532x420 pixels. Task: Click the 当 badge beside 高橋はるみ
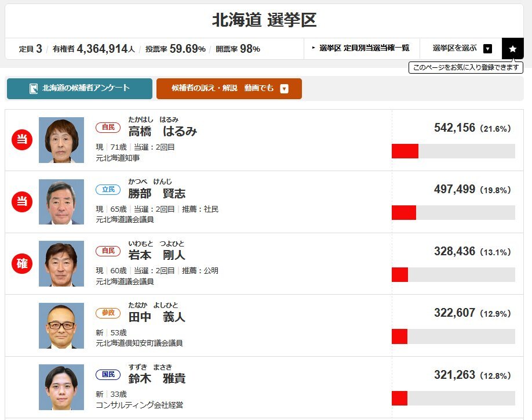point(22,140)
